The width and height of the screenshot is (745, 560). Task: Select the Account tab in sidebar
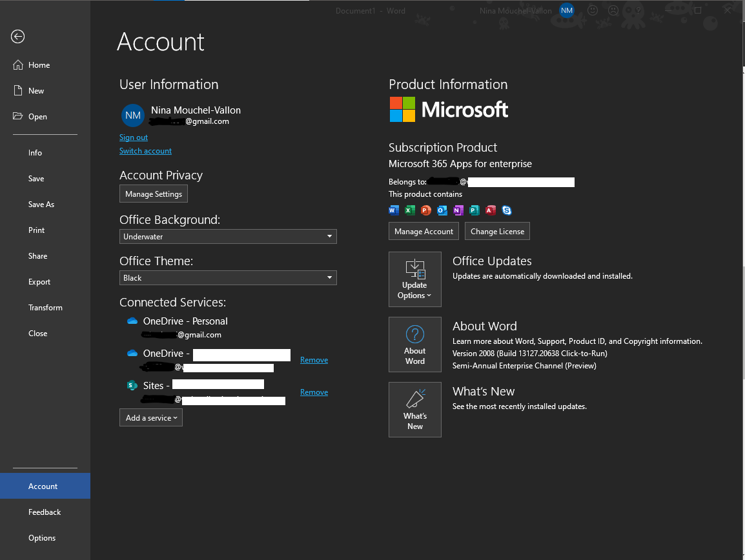[45, 486]
